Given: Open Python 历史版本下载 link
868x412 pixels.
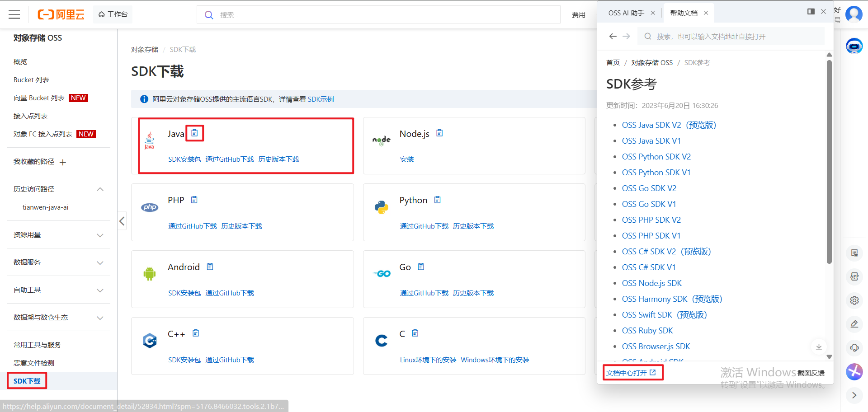Looking at the screenshot, I should click(x=473, y=226).
